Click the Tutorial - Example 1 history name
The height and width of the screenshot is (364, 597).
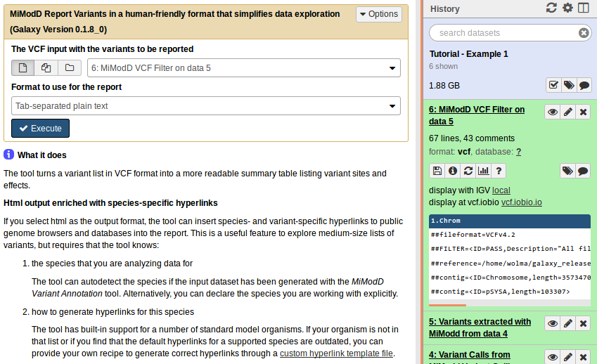(469, 54)
